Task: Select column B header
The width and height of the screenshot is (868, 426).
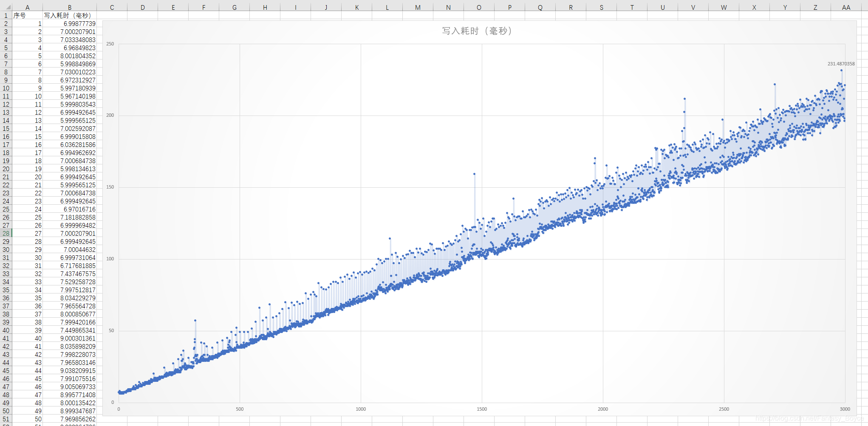Action: pyautogui.click(x=70, y=7)
